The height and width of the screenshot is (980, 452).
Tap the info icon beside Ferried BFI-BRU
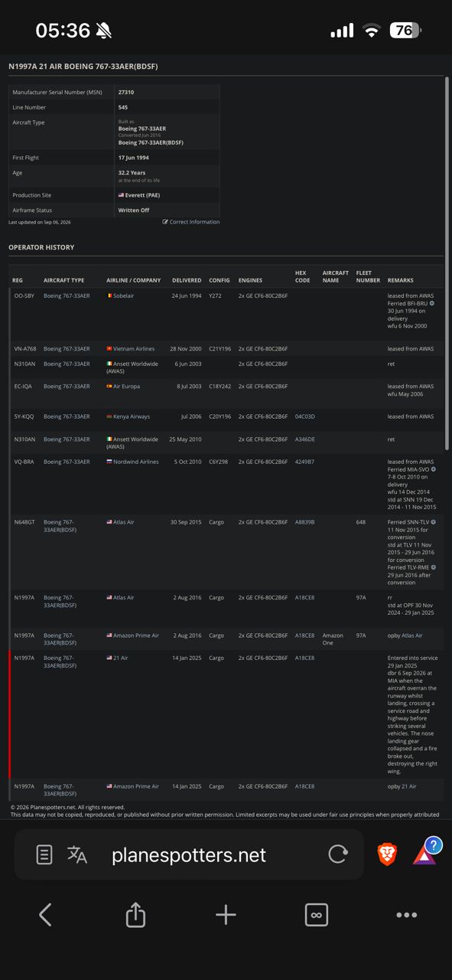[432, 303]
